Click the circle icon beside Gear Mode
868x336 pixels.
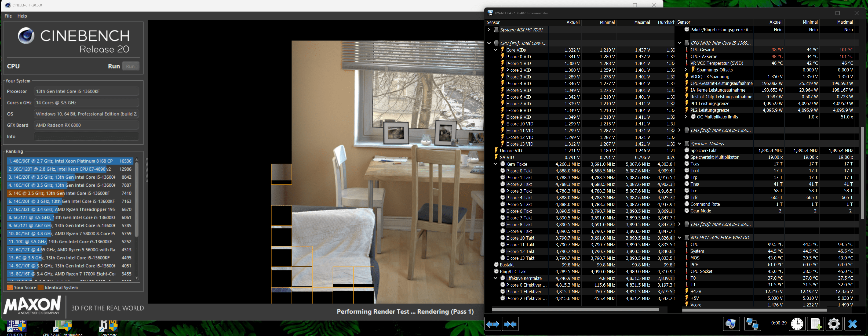687,211
